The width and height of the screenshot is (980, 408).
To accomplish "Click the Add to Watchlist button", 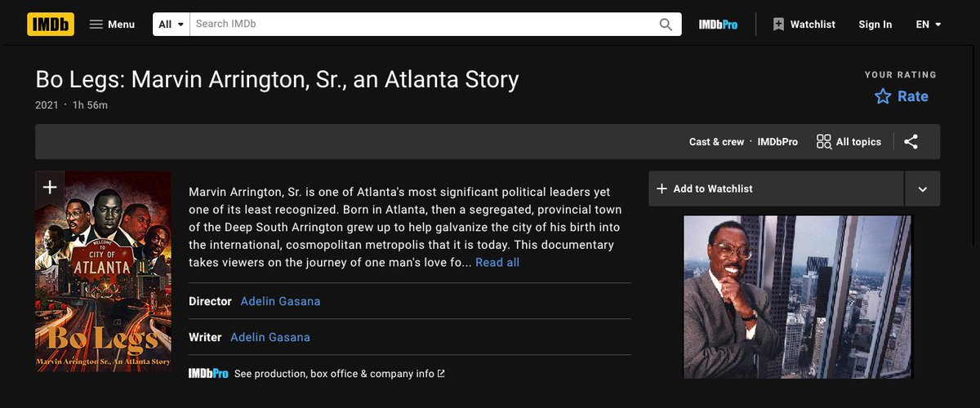I will point(776,188).
